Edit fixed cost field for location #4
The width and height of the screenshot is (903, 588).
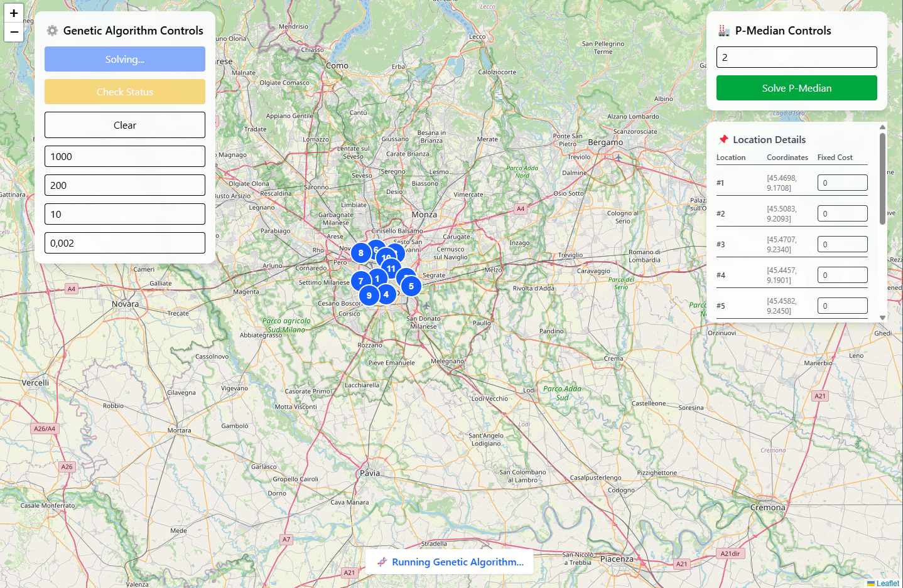pyautogui.click(x=843, y=275)
